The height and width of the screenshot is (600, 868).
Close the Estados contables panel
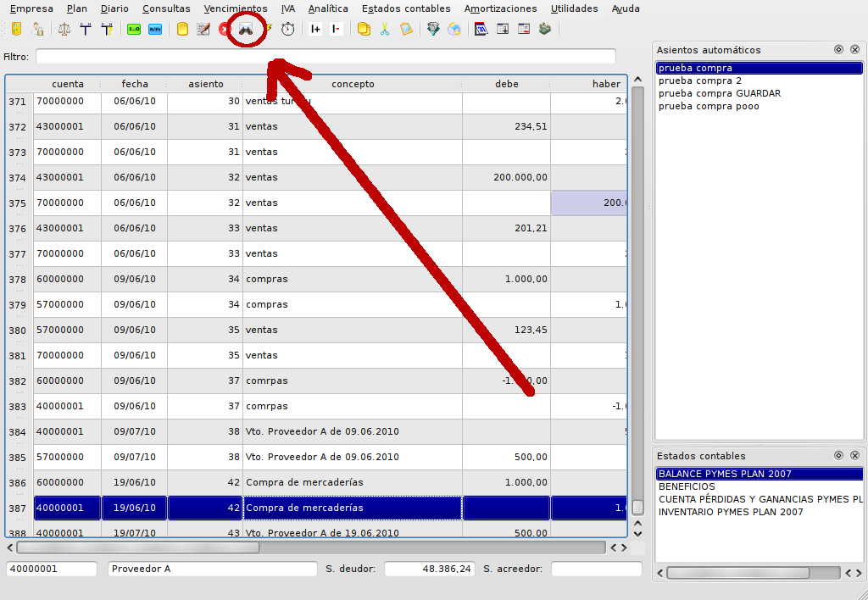pos(854,456)
